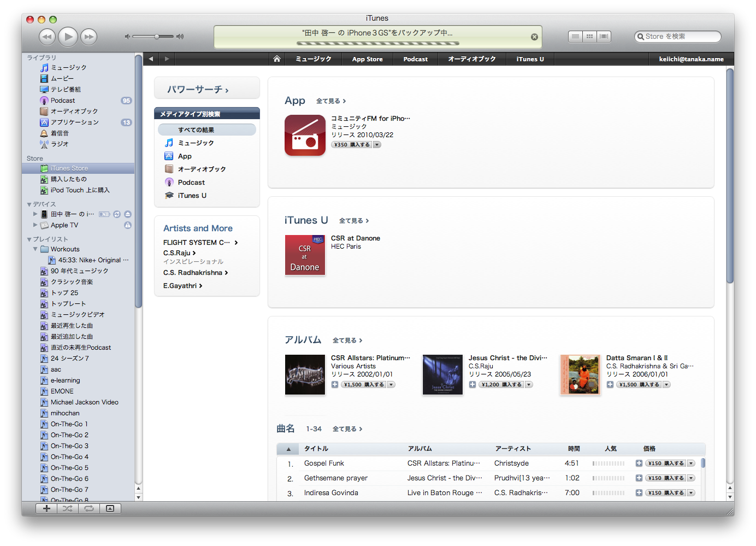Viewport: 756px width, 546px height.
Task: Adjust the volume slider
Action: coord(156,37)
